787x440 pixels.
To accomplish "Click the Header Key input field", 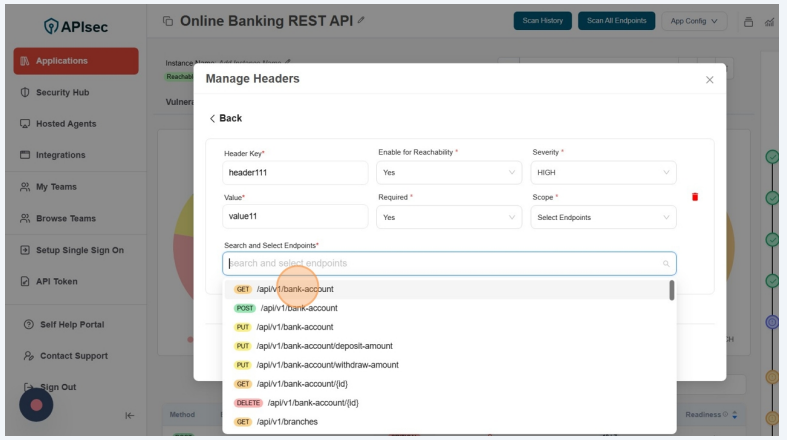I will [x=295, y=172].
